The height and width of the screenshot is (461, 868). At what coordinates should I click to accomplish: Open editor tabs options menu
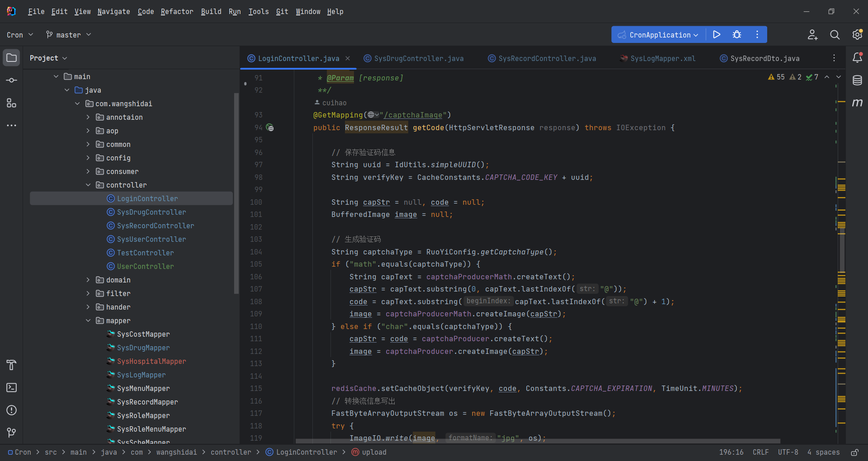point(834,58)
